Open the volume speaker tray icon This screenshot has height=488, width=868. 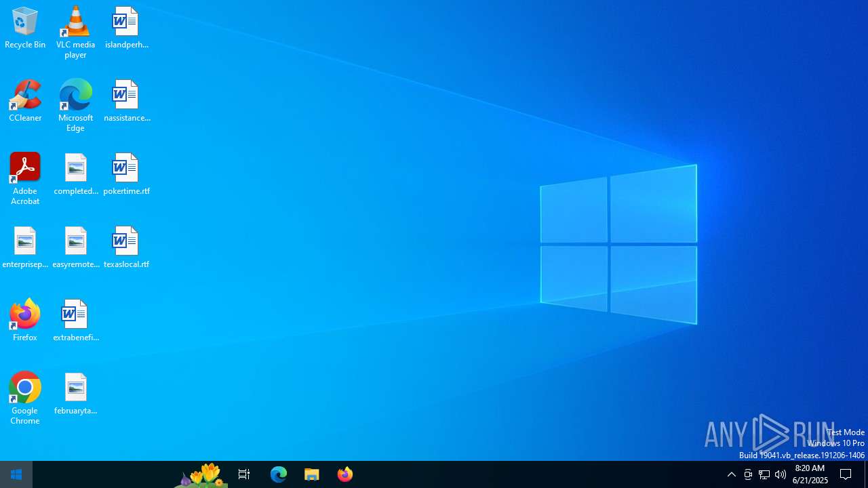point(781,474)
